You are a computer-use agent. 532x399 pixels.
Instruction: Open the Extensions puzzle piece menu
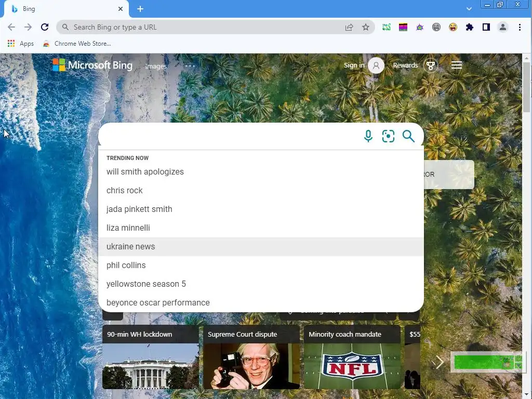tap(470, 27)
